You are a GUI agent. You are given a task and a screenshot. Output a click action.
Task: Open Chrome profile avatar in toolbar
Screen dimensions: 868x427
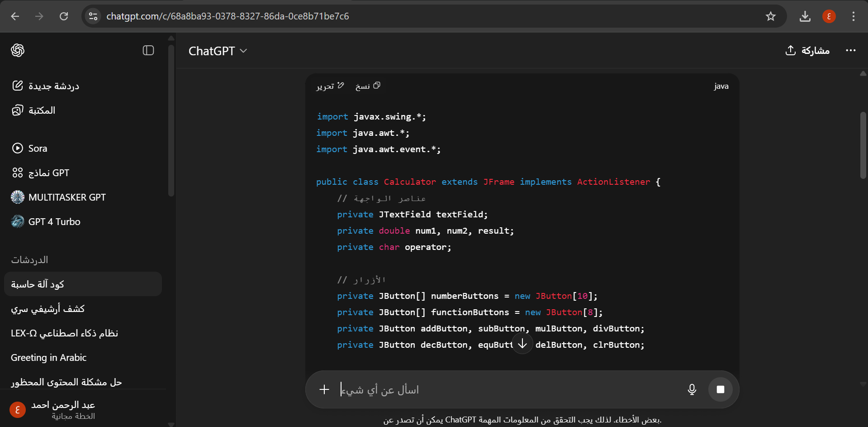tap(829, 16)
